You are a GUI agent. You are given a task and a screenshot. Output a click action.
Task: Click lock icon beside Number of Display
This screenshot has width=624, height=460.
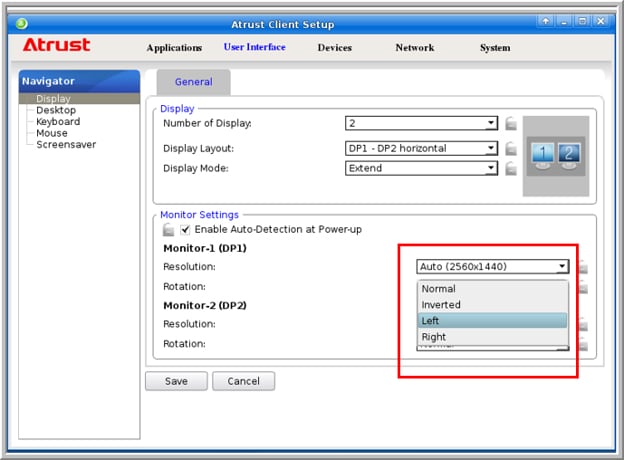tap(511, 123)
